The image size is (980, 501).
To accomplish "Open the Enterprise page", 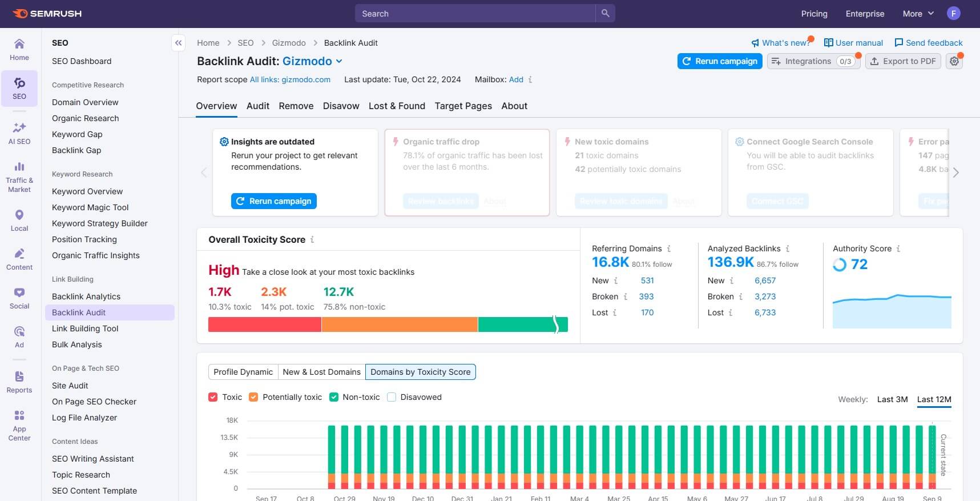I will coord(865,14).
